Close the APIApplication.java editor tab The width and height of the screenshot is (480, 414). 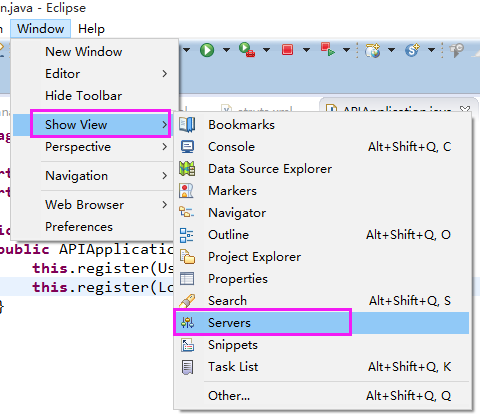coord(465,109)
